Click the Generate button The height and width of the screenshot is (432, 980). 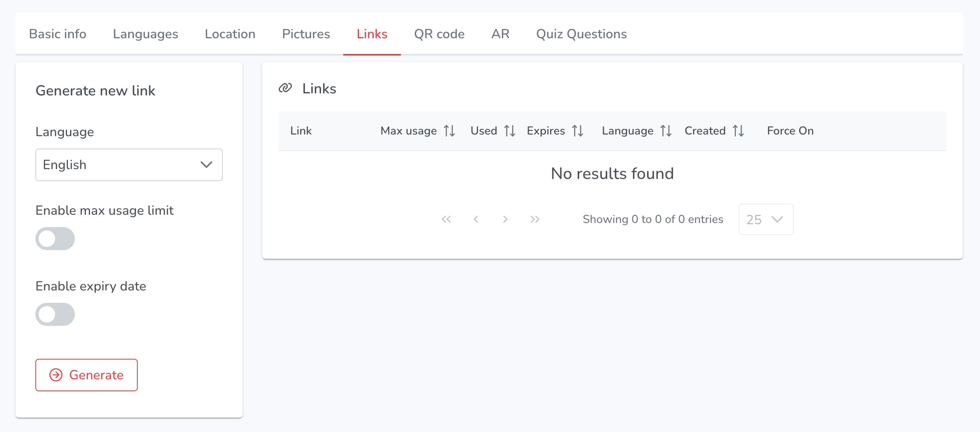pos(86,375)
